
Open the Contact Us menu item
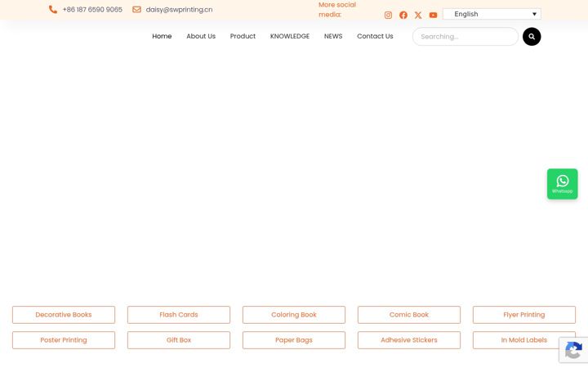pyautogui.click(x=375, y=36)
